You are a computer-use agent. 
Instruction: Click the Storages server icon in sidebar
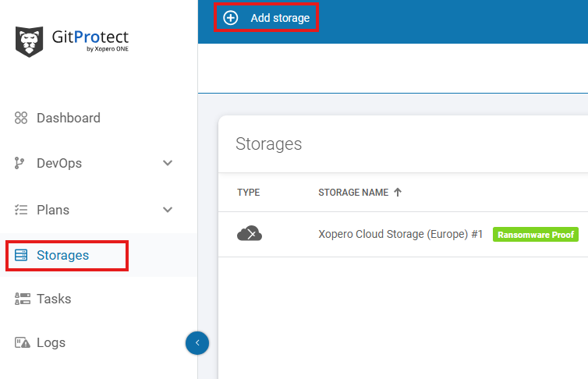coord(21,255)
